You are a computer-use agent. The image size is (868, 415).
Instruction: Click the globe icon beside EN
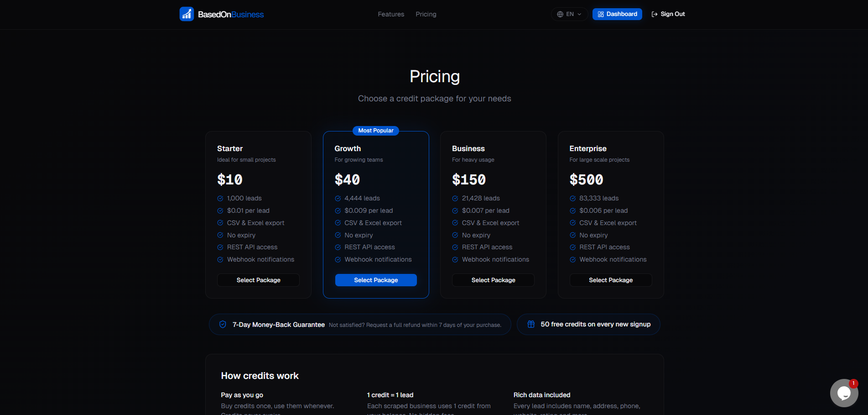click(x=559, y=14)
